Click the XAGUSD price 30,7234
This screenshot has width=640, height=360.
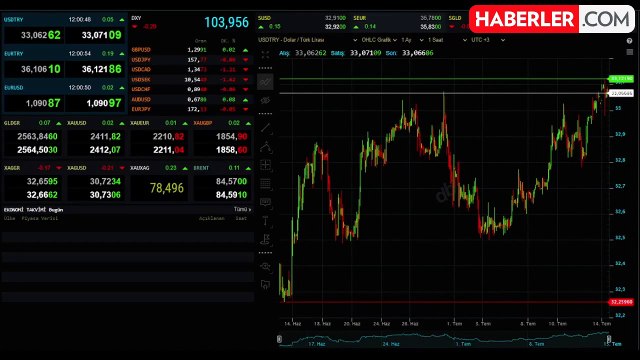click(x=105, y=181)
